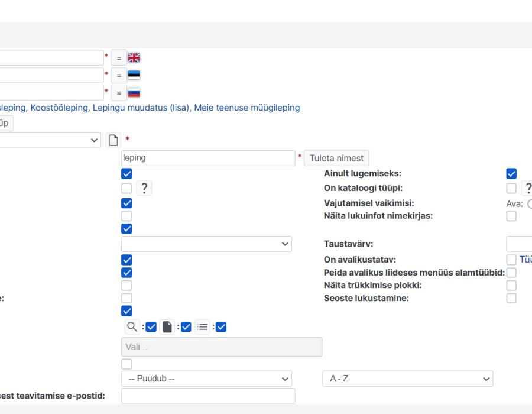Click the equals button beside the Estonian flag
This screenshot has width=532, height=414.
tap(119, 75)
